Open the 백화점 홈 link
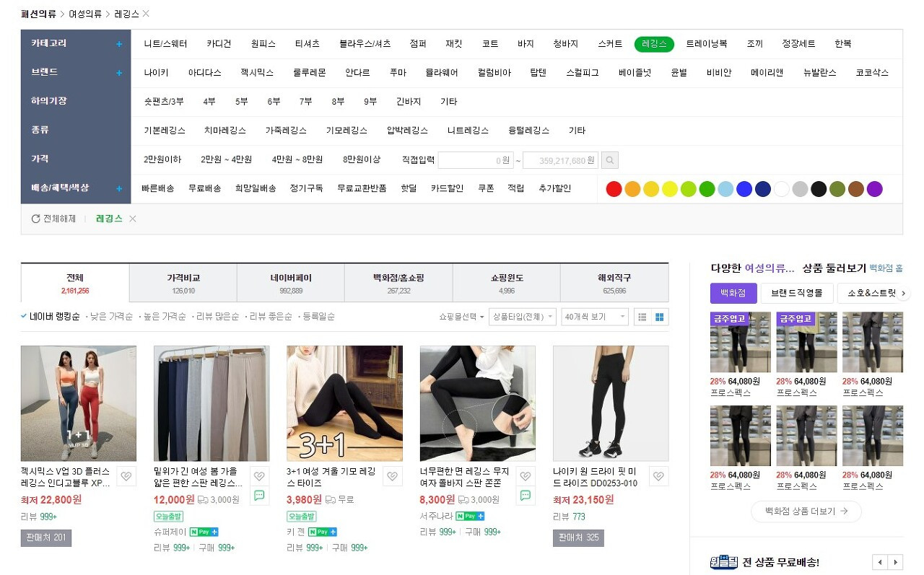Image resolution: width=924 pixels, height=575 pixels. pyautogui.click(x=886, y=268)
